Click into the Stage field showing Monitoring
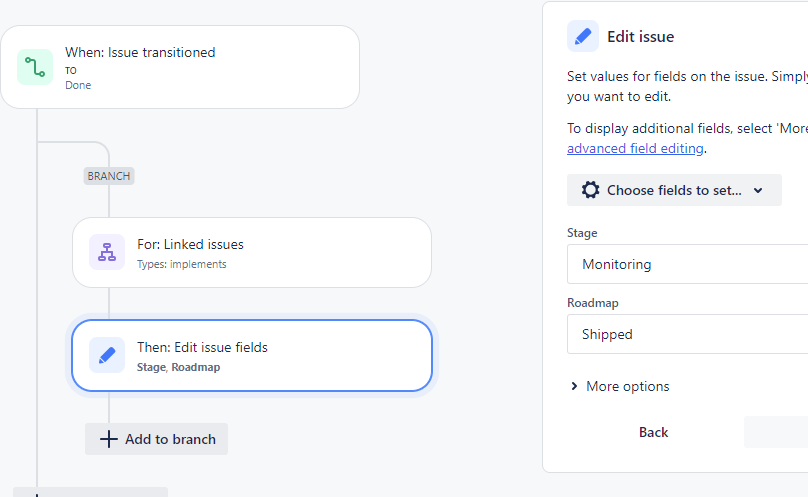808x497 pixels. tap(690, 264)
